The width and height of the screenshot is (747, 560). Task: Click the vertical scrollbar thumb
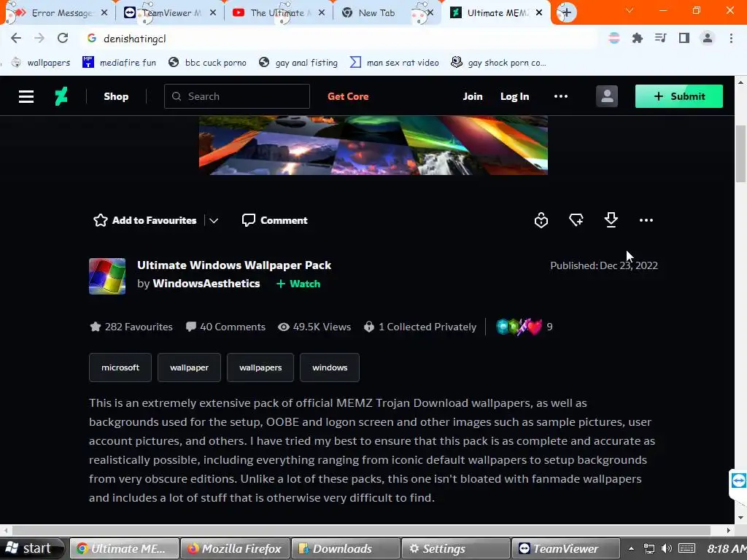point(740,153)
